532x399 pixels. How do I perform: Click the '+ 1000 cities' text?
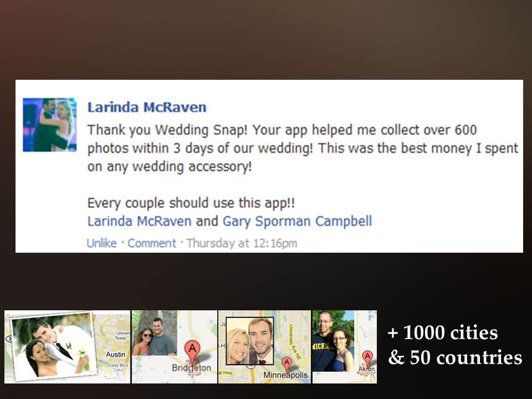point(443,332)
